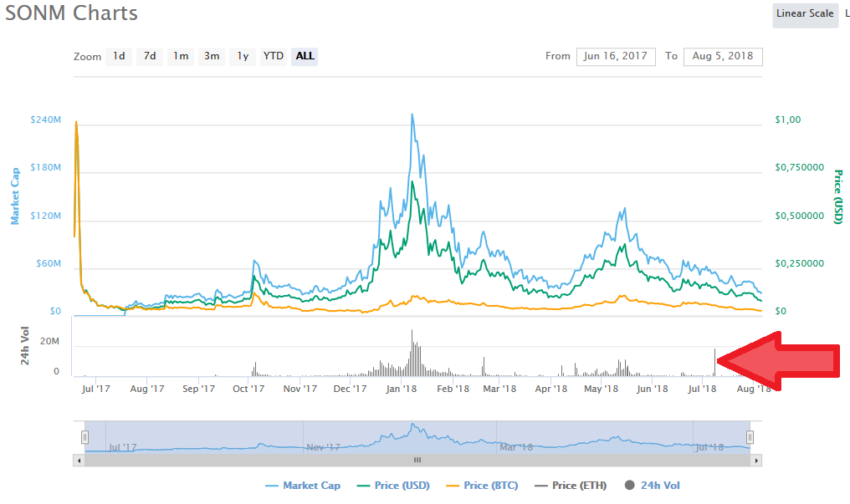
Task: Click the Sep '17 x-axis label
Action: pos(198,389)
